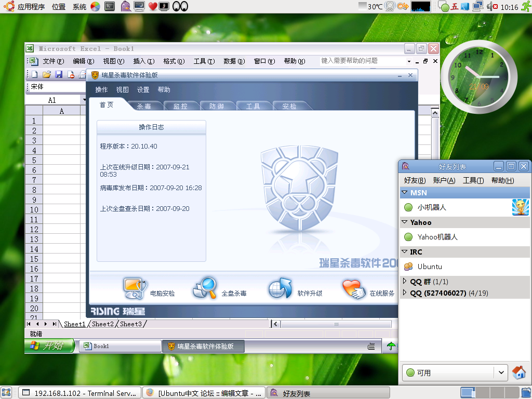Click the volume muted icon in system tray

[493, 6]
